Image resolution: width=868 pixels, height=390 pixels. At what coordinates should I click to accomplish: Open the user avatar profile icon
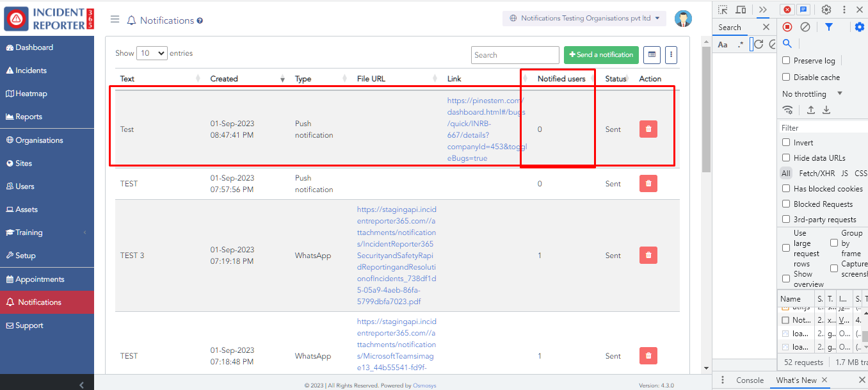(683, 19)
